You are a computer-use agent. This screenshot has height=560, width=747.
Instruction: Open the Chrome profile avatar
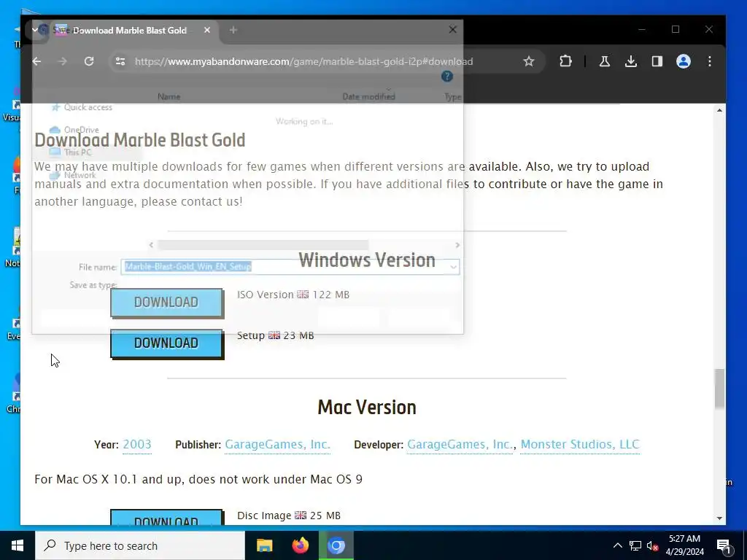683,61
